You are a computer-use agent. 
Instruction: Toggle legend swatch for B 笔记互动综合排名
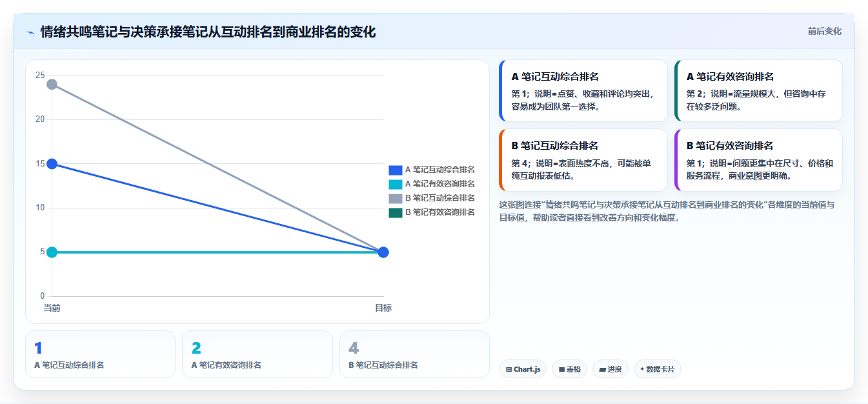[396, 198]
